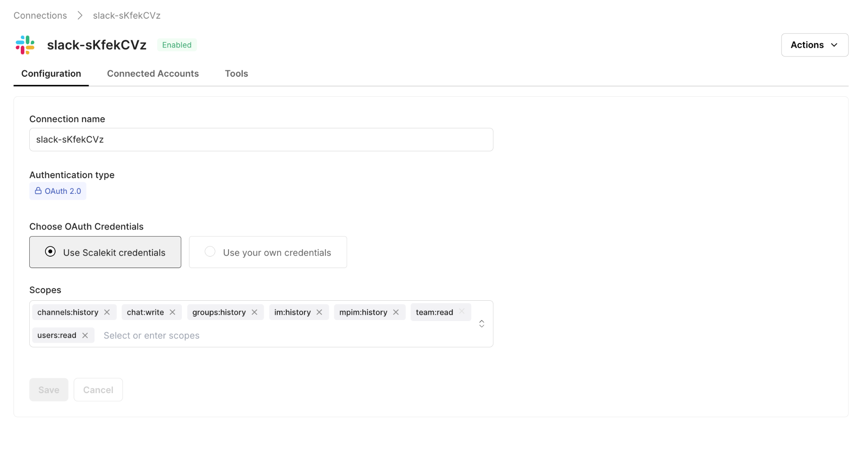This screenshot has height=450, width=868.
Task: Click the breadcrumb chevron separator
Action: click(x=80, y=16)
